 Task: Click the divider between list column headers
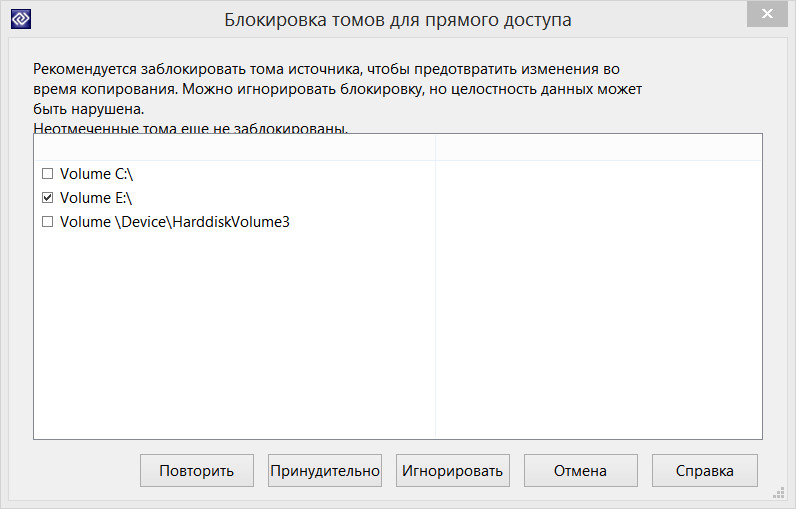coord(435,147)
